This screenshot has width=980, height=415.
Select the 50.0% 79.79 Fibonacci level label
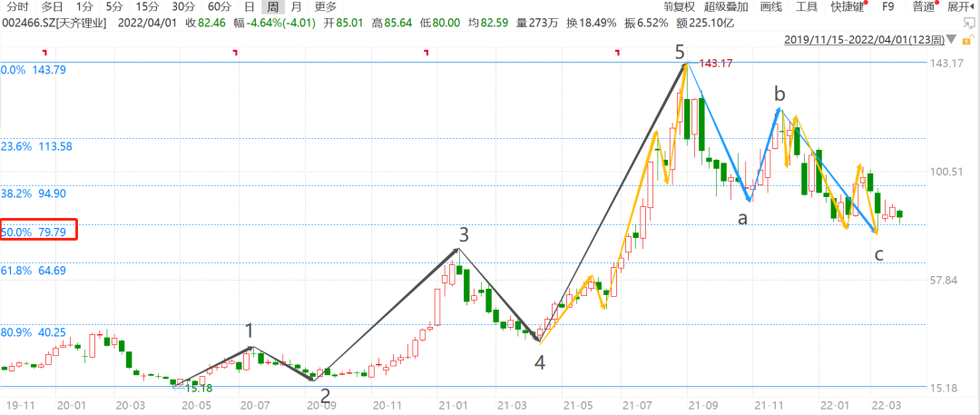[x=38, y=232]
